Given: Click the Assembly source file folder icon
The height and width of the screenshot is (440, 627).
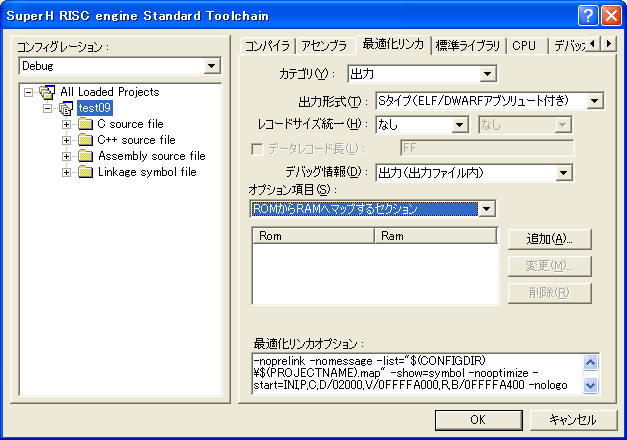Looking at the screenshot, I should [85, 156].
